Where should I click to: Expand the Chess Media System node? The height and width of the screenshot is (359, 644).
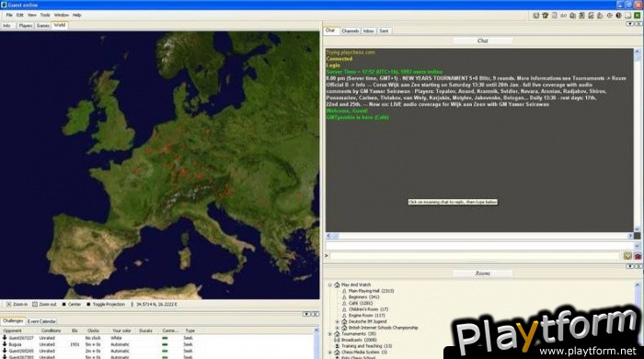click(329, 353)
